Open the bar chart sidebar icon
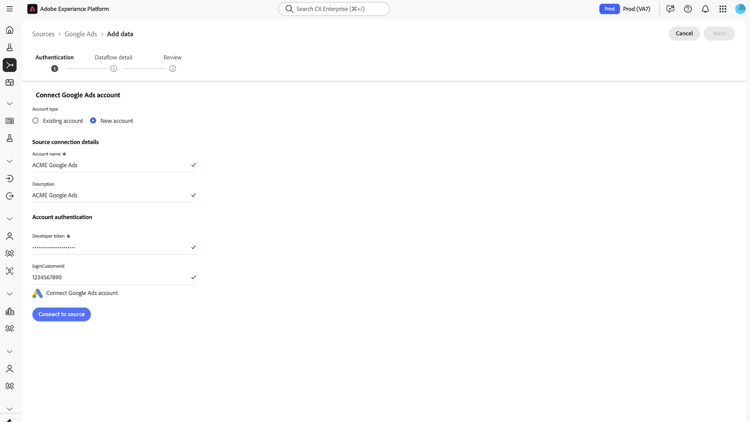Screen dimensions: 750x422 pyautogui.click(x=10, y=311)
